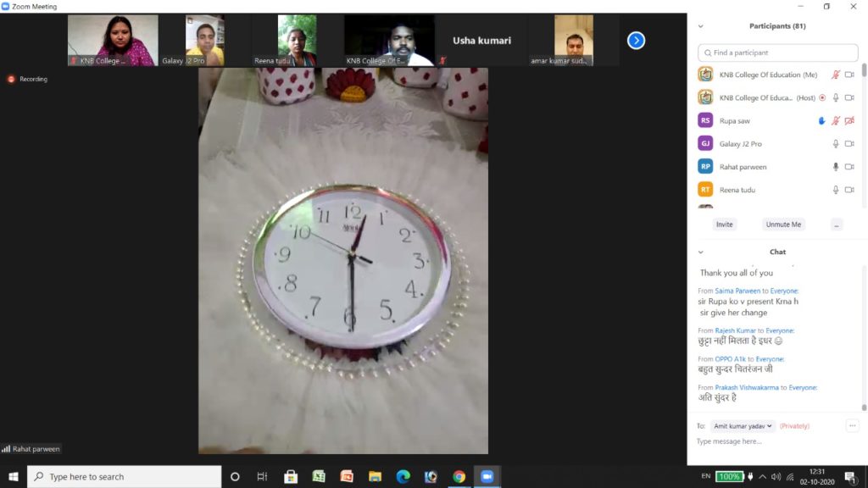Click the signal strength icon beside Rahat parween
868x488 pixels.
point(6,449)
